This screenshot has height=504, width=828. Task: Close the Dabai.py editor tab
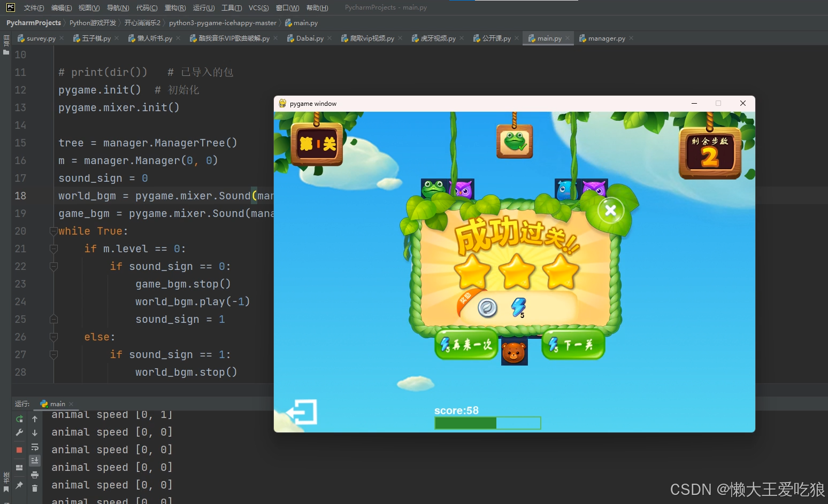tap(329, 38)
